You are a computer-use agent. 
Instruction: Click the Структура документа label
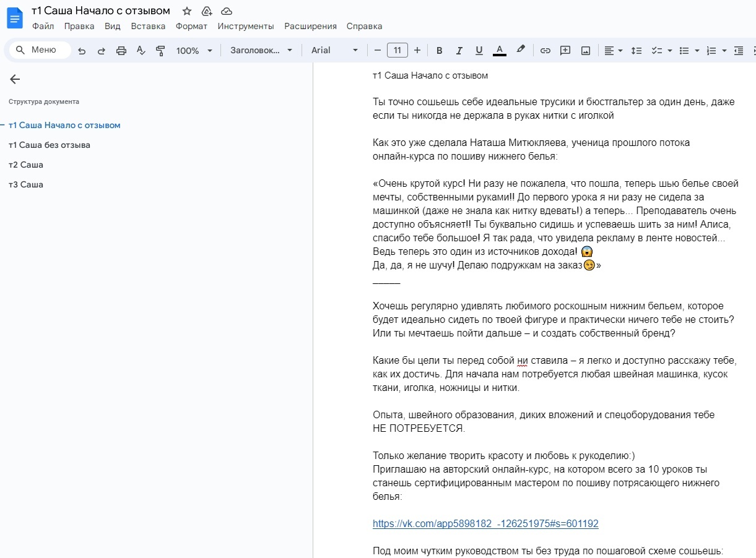44,101
